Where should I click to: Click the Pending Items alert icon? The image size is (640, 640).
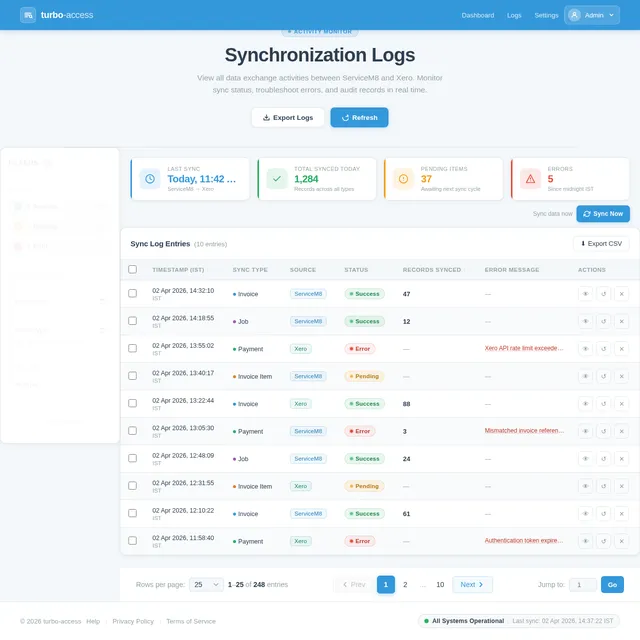[x=403, y=179]
